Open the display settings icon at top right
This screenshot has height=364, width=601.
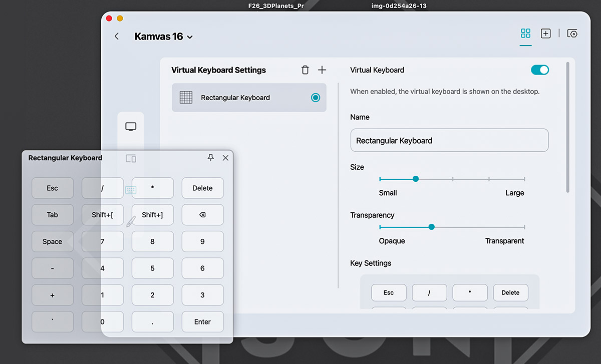[572, 34]
